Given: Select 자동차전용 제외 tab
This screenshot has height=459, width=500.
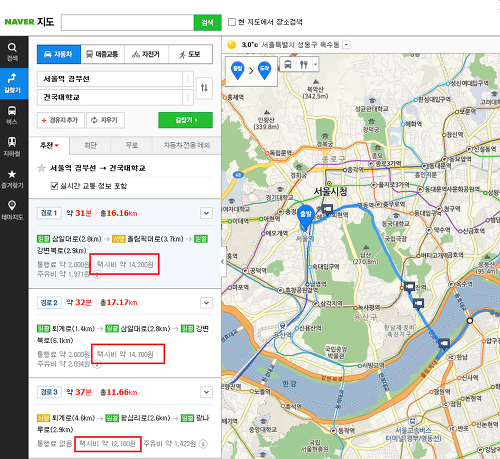Looking at the screenshot, I should coord(187,145).
